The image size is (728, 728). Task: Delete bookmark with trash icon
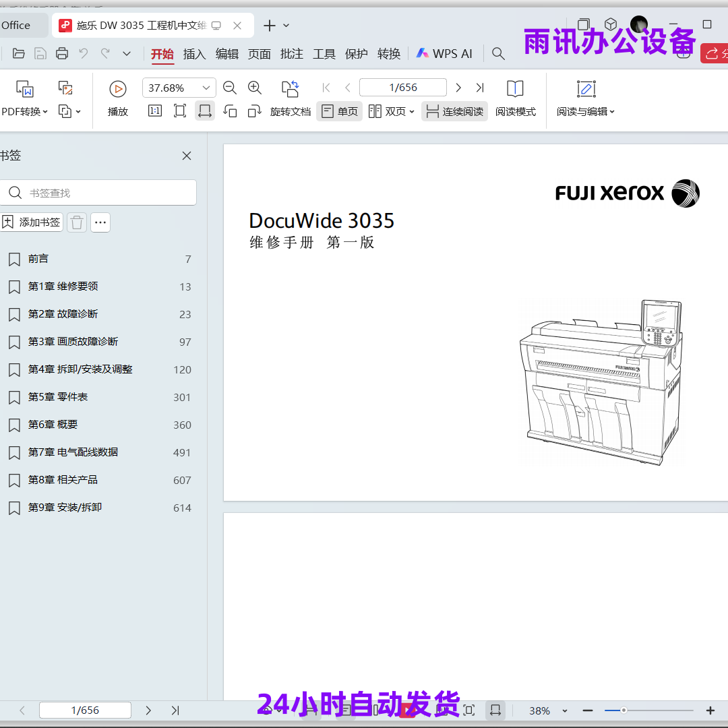77,222
